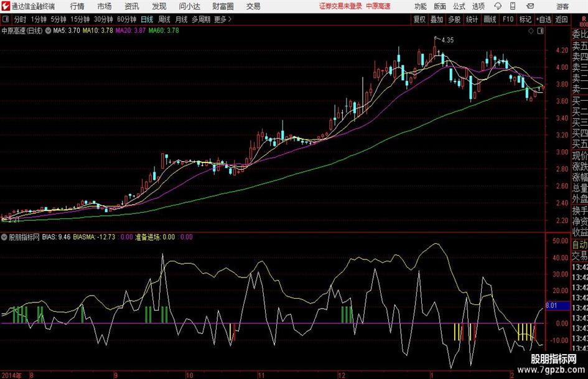This screenshot has width=588, height=379.
Task: Switch to the 15分钟 period tab
Action: pyautogui.click(x=80, y=19)
